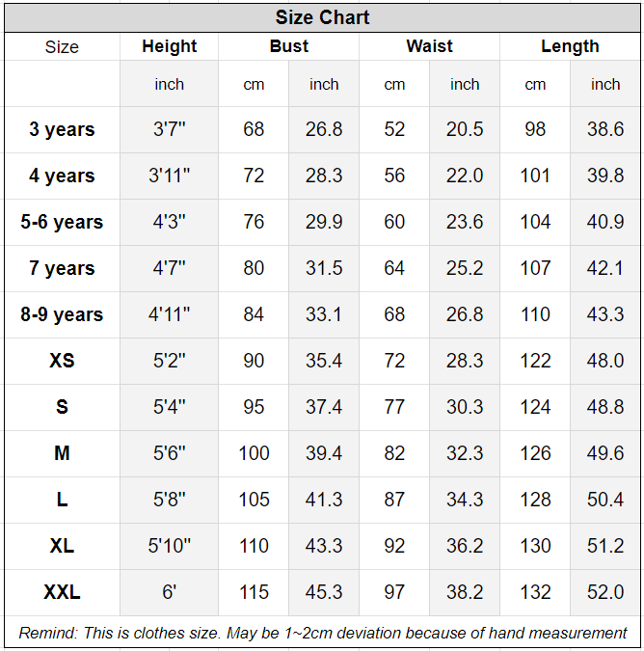Select the L bust cm value 105
This screenshot has width=644, height=651.
coord(254,500)
